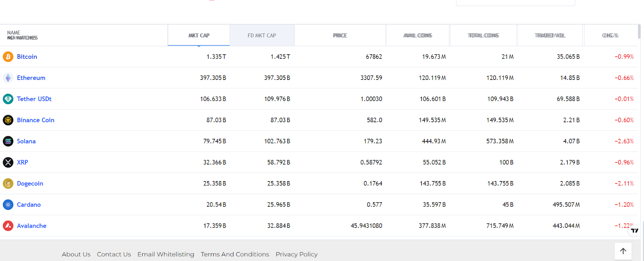
Task: Sort by FD MKT CAP column
Action: [262, 35]
